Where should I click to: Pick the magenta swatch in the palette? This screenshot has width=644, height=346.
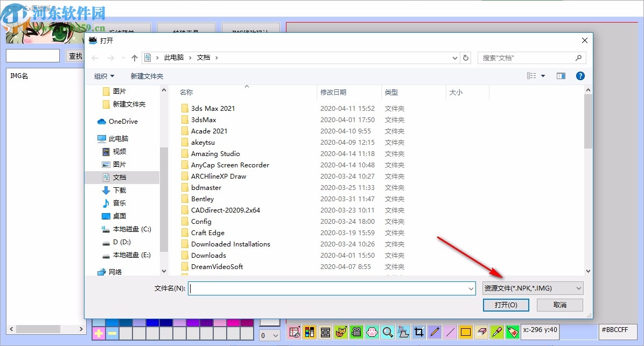[233, 323]
